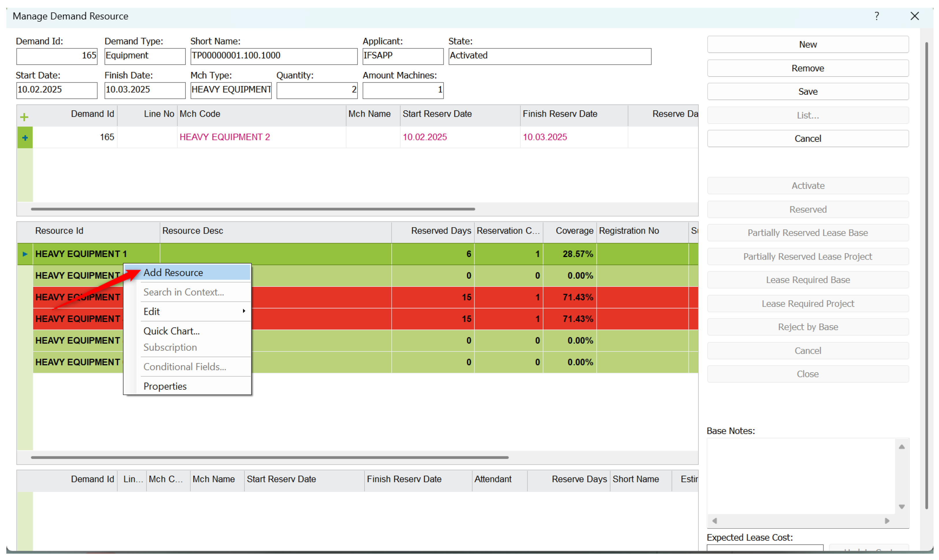Click the Cancel button below Reject by Base
The width and height of the screenshot is (939, 560).
(808, 351)
